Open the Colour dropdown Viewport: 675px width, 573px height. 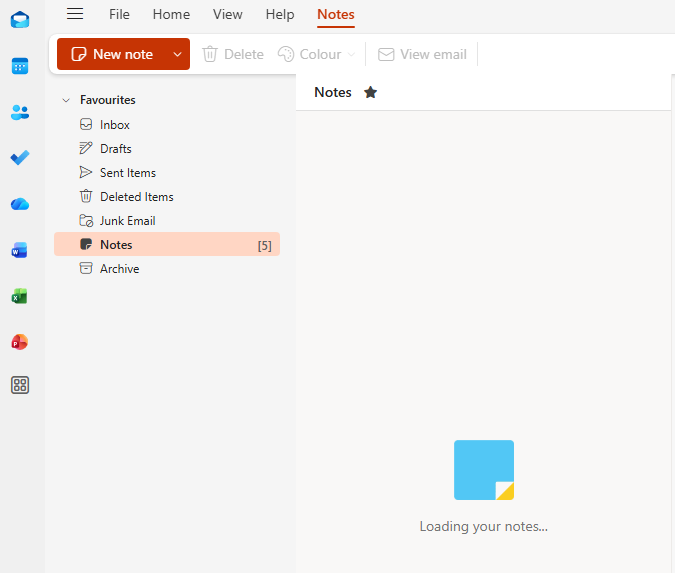click(x=316, y=54)
